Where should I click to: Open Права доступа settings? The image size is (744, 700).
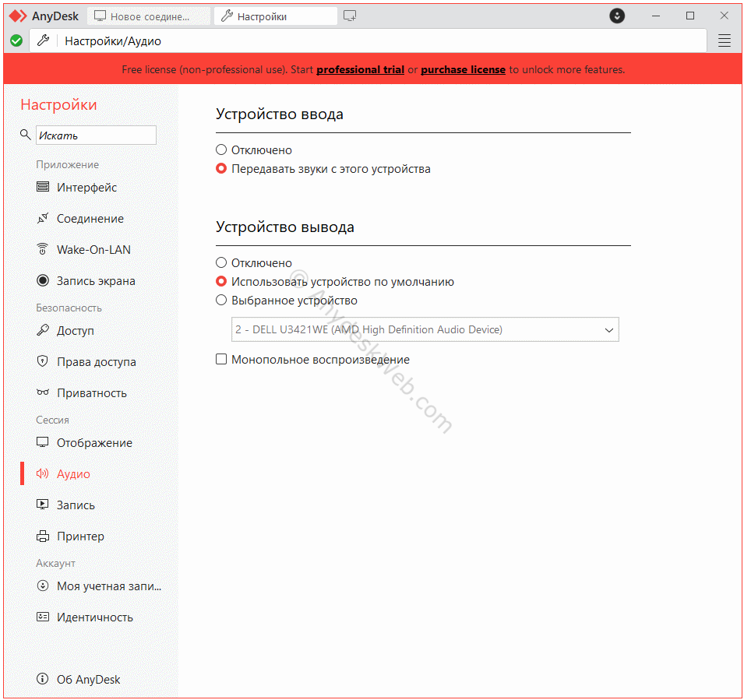(x=97, y=362)
